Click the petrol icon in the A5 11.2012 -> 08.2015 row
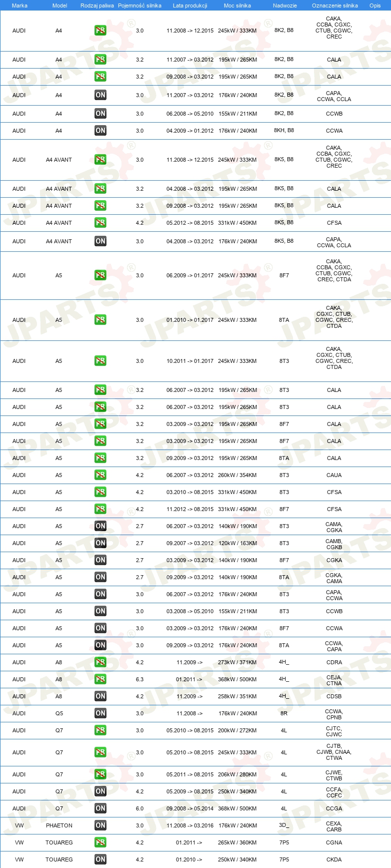The height and width of the screenshot is (868, 391). (100, 509)
